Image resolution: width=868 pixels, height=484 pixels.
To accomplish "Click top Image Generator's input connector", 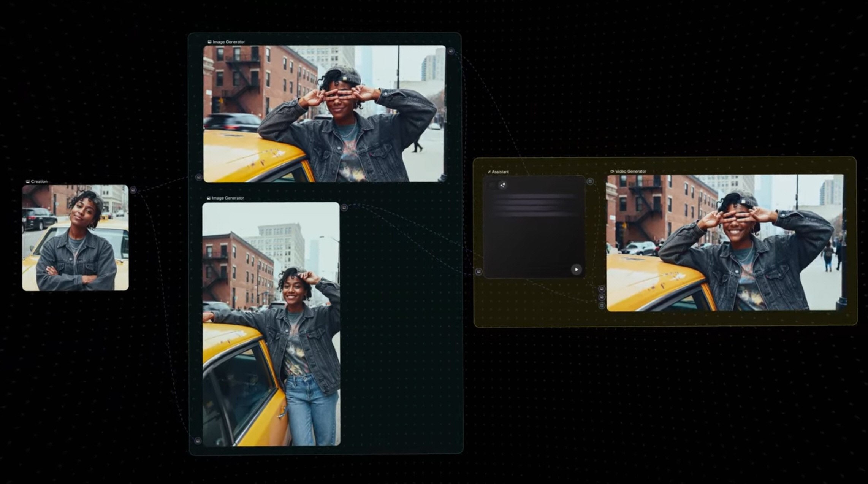I will click(x=198, y=177).
